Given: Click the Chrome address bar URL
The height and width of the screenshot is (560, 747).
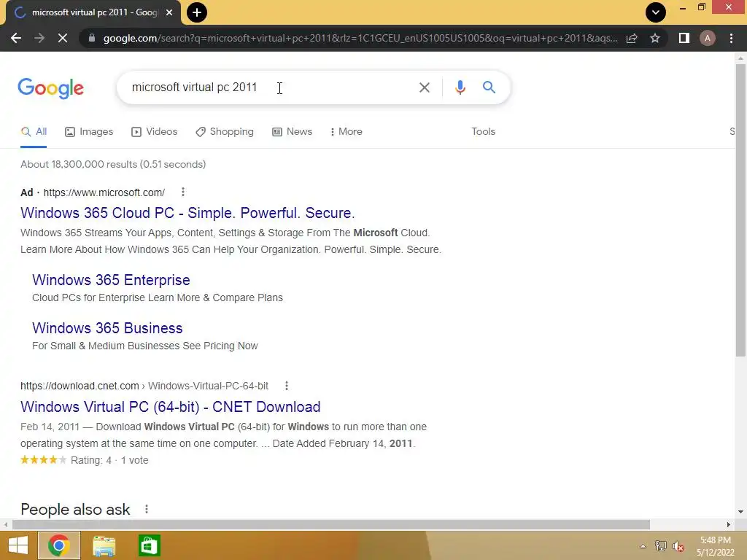Looking at the screenshot, I should point(360,38).
